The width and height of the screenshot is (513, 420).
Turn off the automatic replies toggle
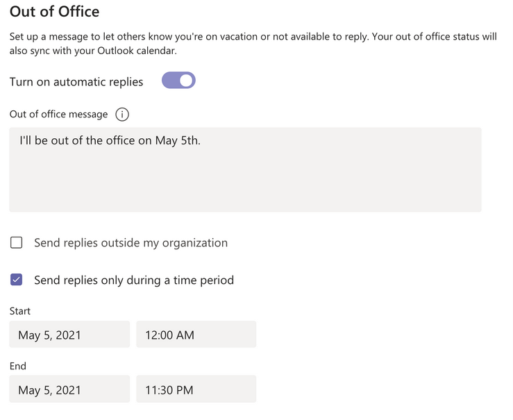click(x=178, y=81)
